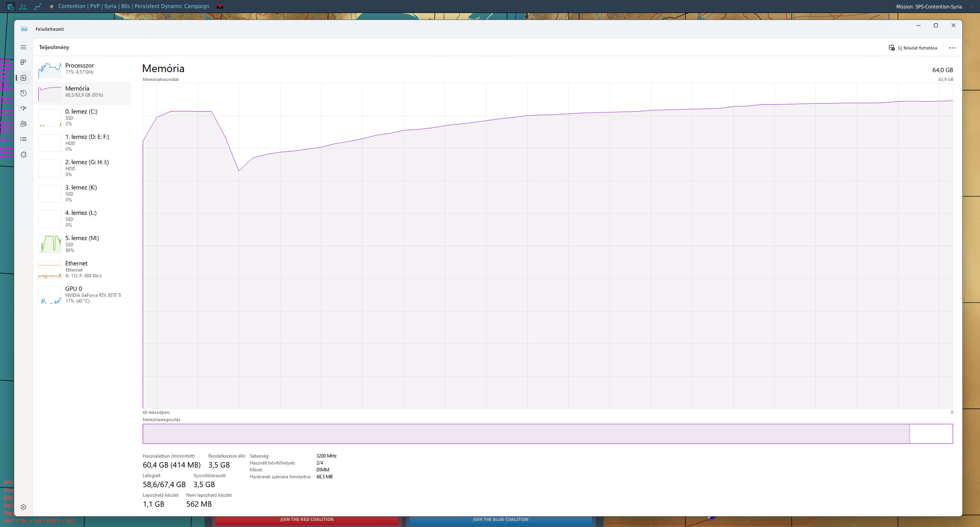980x527 pixels.
Task: Click the 3,5 GB Rendelkezésre álló value
Action: 219,465
